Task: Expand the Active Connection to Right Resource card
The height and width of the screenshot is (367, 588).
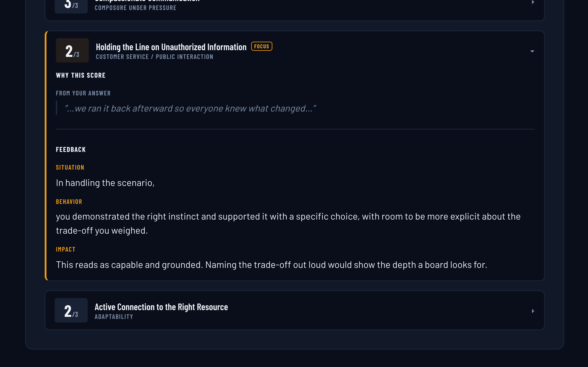Action: pos(533,311)
